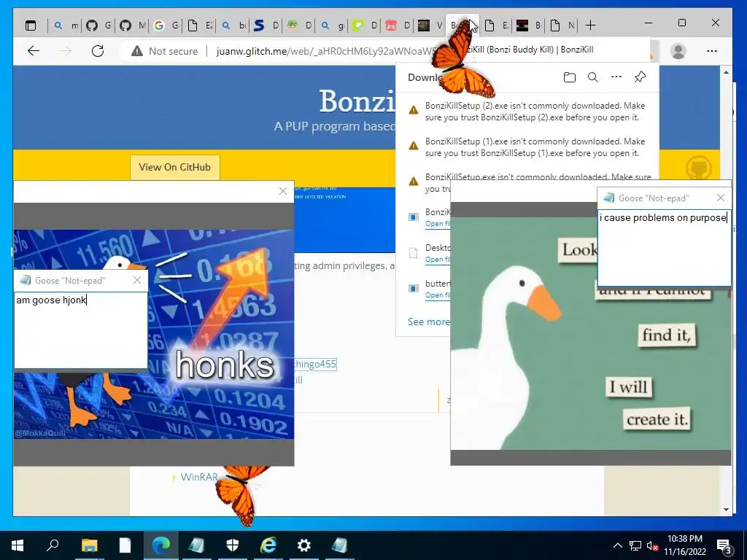The width and height of the screenshot is (747, 560).
Task: Click View On GitHub button
Action: (175, 167)
